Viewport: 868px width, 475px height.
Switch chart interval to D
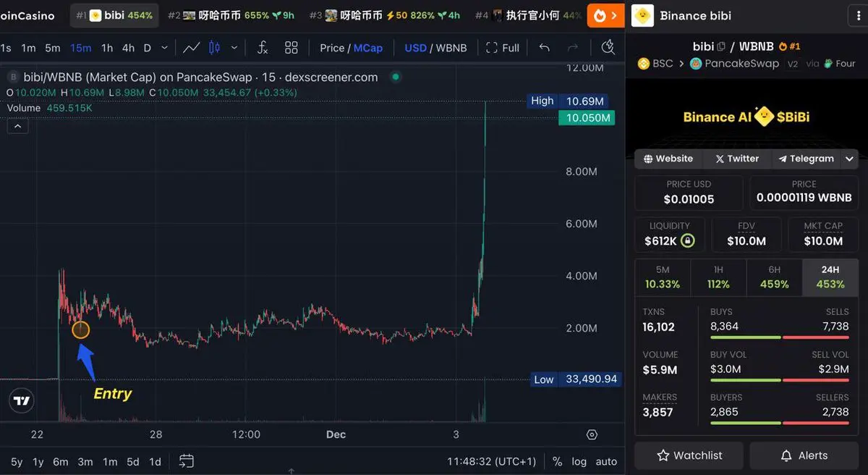click(148, 48)
